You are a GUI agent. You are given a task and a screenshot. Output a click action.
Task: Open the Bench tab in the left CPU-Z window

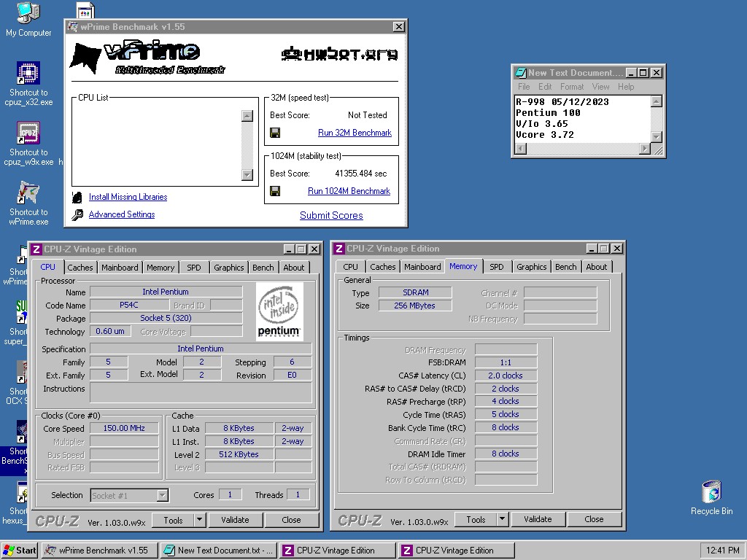coord(263,268)
